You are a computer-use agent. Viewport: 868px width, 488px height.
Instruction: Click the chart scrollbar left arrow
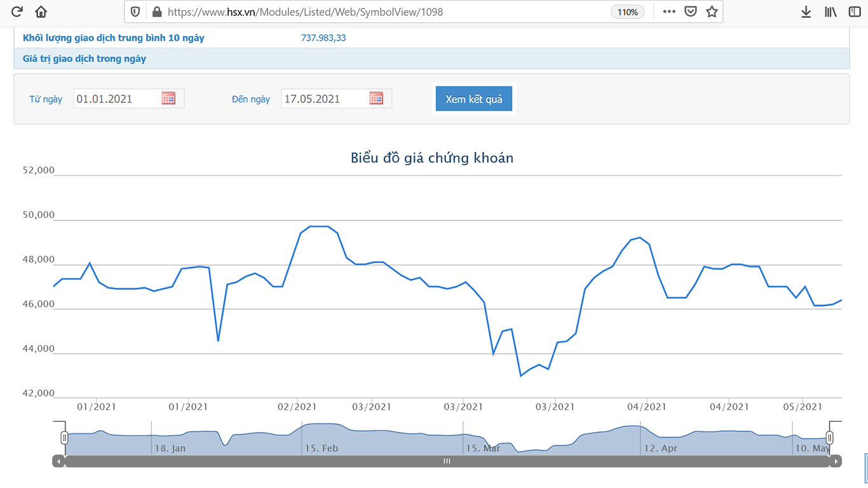(58, 461)
